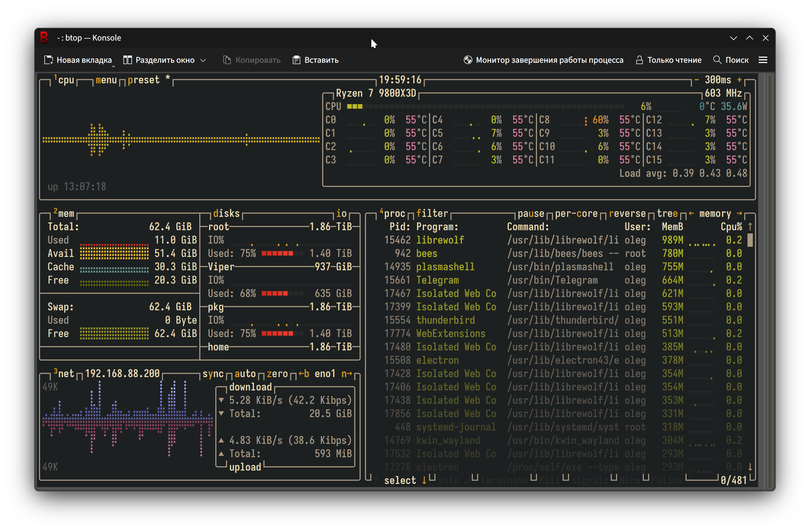
Task: Select the bees process row
Action: [x=563, y=254]
